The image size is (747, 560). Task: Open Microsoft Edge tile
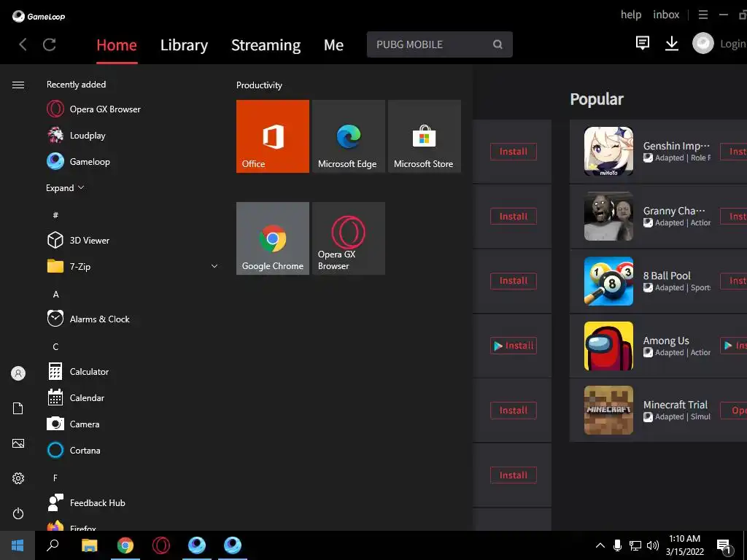(x=348, y=136)
